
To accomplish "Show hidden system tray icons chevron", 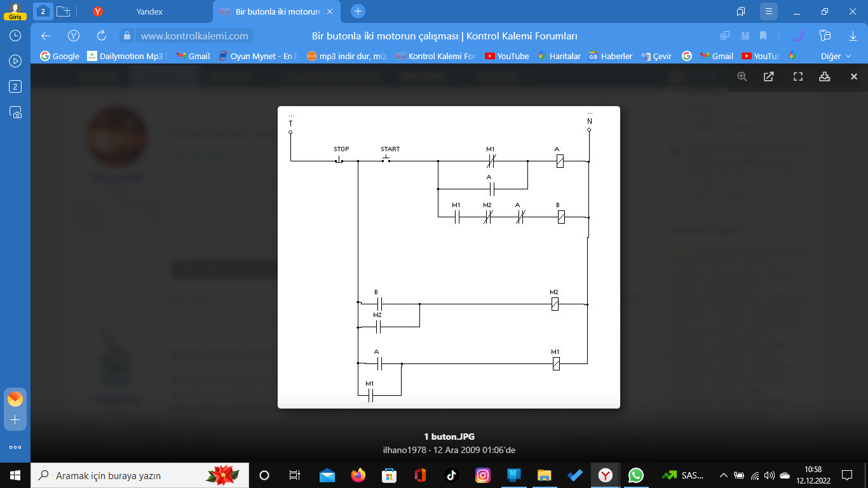I will coord(723,475).
